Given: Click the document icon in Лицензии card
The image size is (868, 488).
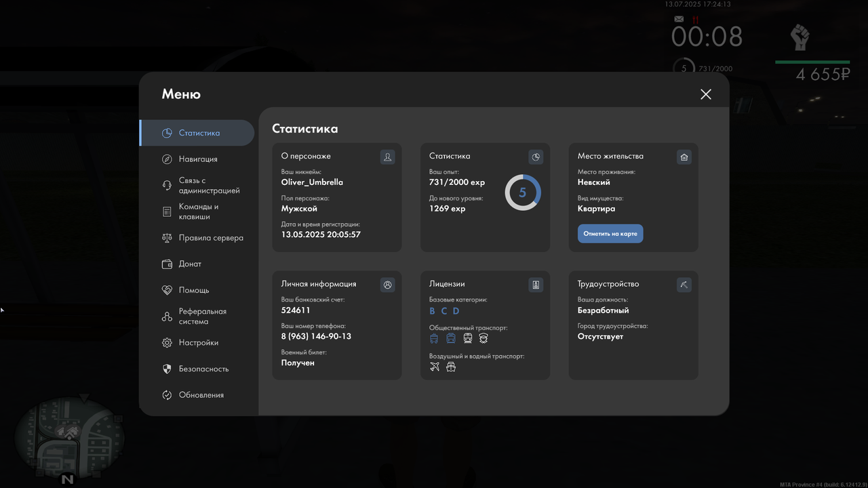Looking at the screenshot, I should coord(536,285).
